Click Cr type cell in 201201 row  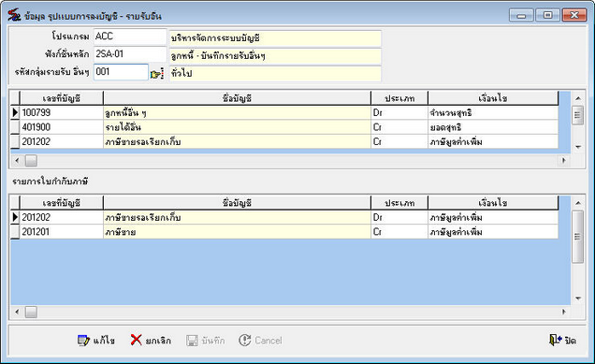(x=399, y=232)
